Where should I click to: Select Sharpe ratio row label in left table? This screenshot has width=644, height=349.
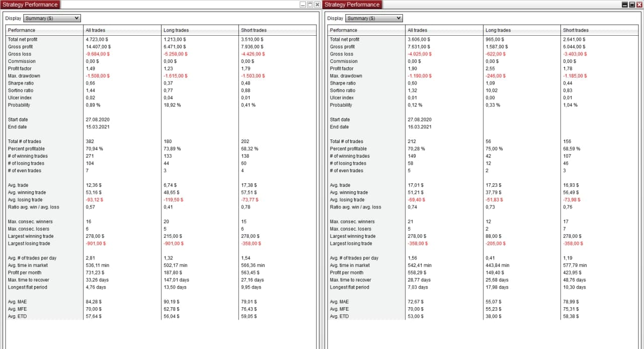pyautogui.click(x=21, y=83)
